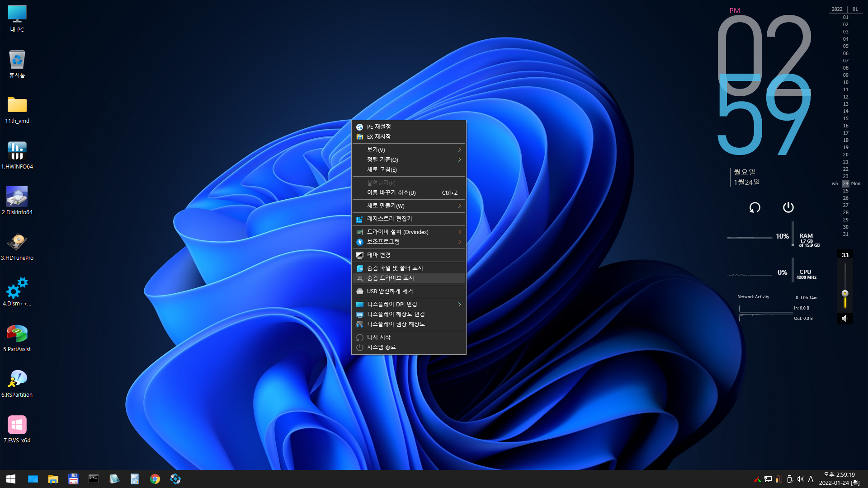Expand 디스플레이 DPI 변경 submenu
The height and width of the screenshot is (488, 868).
[x=409, y=305]
